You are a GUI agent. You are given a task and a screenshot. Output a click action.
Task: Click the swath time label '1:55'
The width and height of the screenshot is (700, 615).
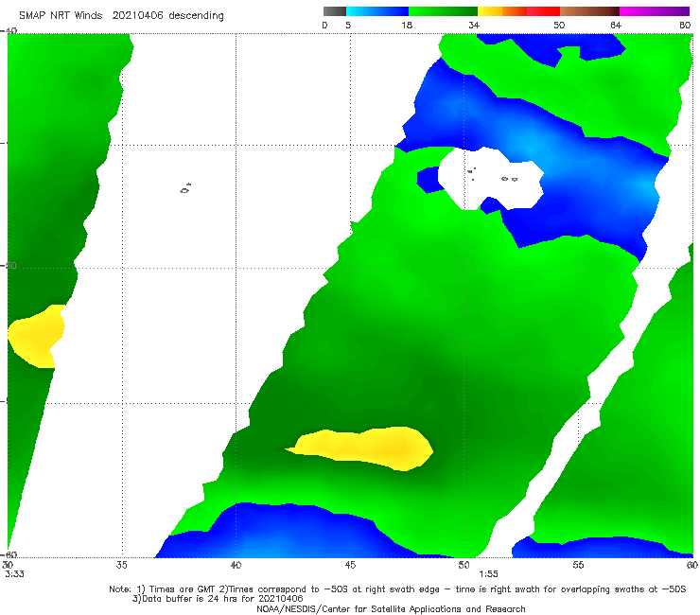[488, 574]
